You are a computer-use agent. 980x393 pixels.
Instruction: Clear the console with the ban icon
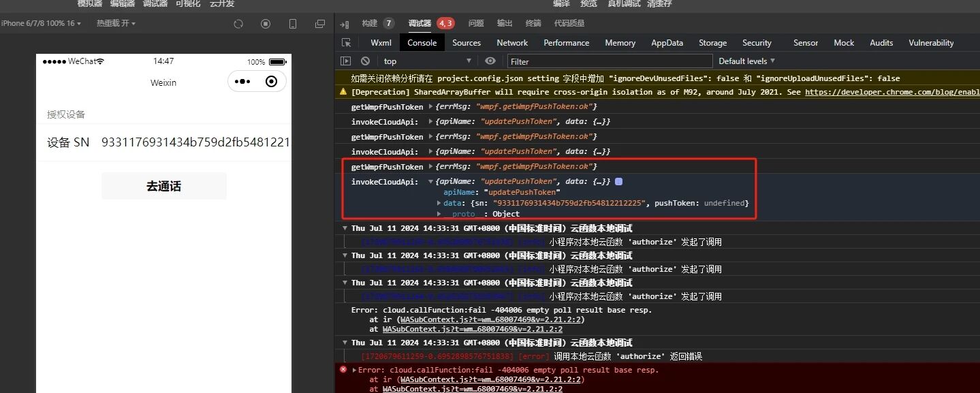point(365,61)
